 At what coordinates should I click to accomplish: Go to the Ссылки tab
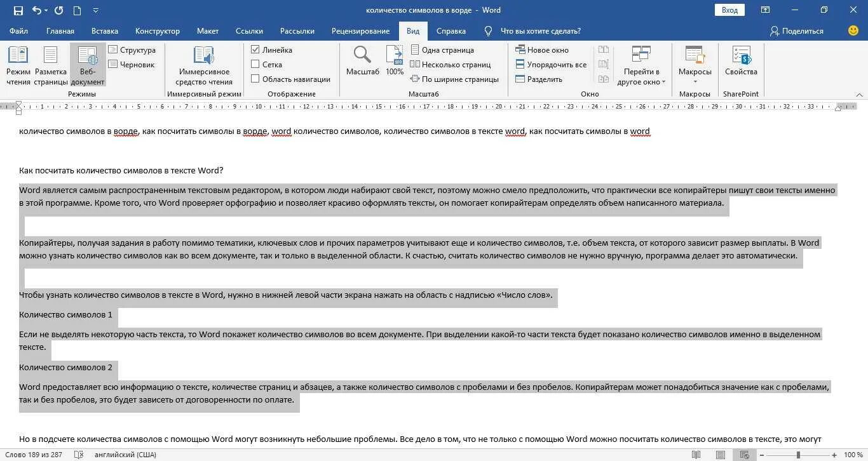click(x=249, y=30)
